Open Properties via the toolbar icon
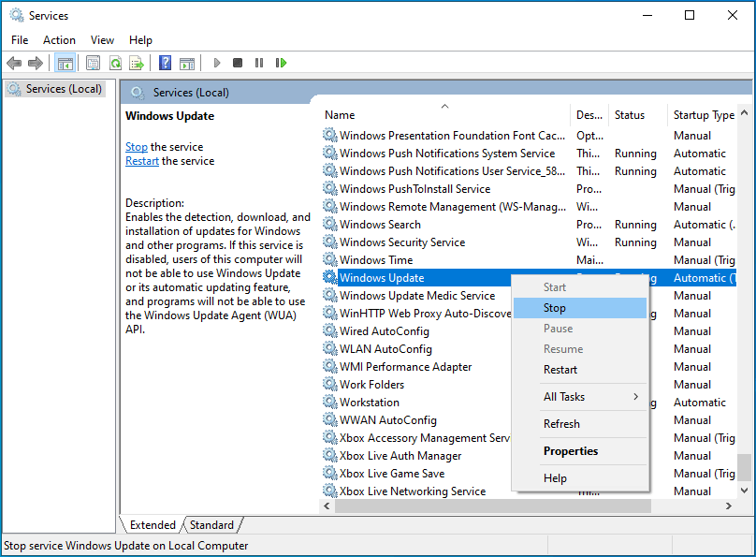 tap(93, 63)
